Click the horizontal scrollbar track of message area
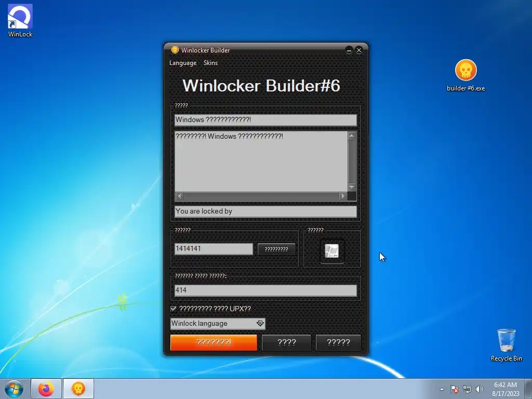The height and width of the screenshot is (399, 532). [261, 196]
